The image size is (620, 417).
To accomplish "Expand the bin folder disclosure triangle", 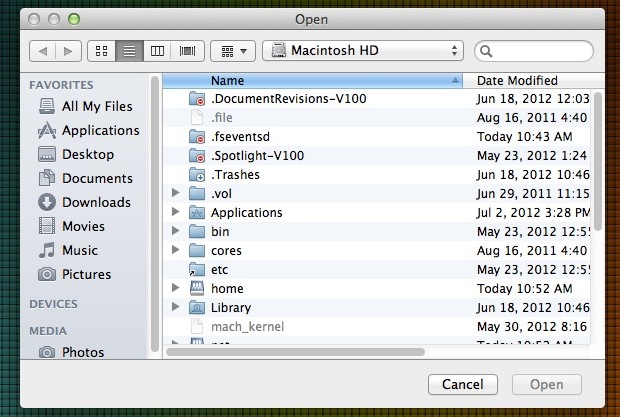I will click(x=175, y=231).
